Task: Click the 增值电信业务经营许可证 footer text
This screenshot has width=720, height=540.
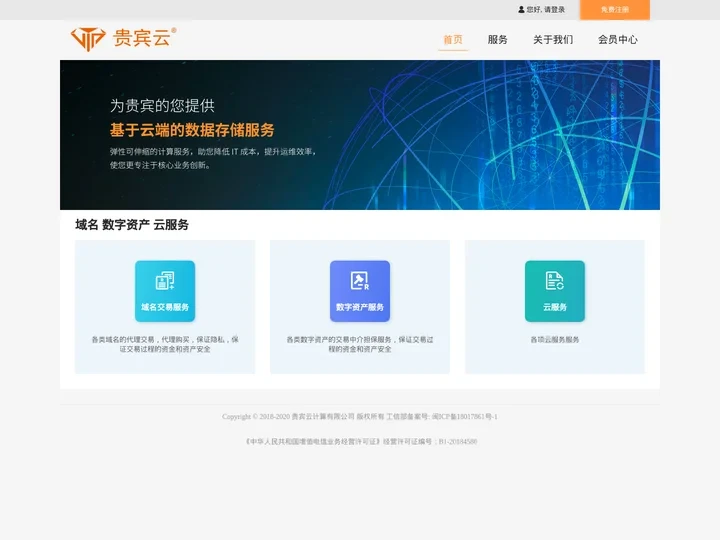Action: click(361, 441)
